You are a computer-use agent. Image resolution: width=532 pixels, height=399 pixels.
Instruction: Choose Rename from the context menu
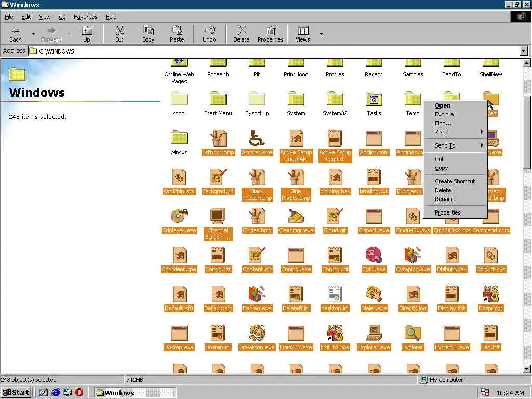pos(455,199)
